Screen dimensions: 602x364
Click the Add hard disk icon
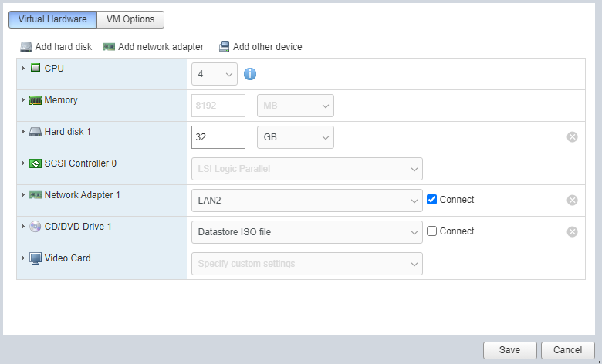(x=26, y=47)
